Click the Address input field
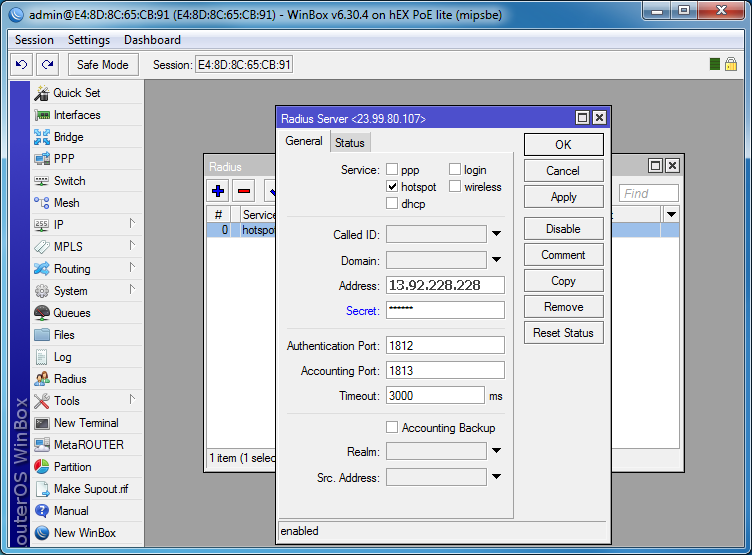 445,285
